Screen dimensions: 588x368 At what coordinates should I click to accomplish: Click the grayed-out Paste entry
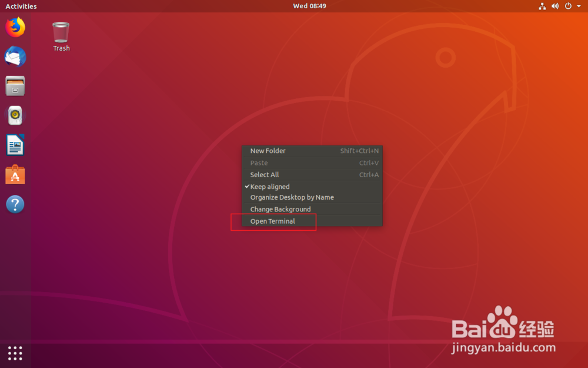pos(312,163)
